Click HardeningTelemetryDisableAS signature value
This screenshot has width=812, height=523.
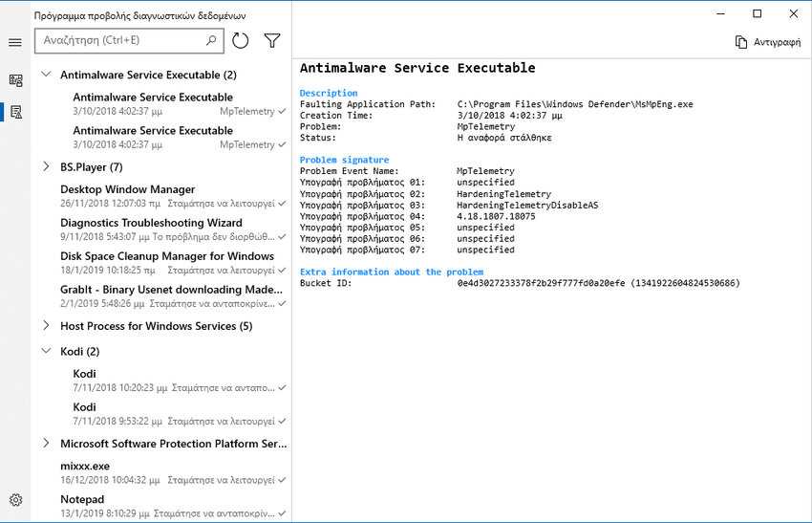tap(527, 205)
